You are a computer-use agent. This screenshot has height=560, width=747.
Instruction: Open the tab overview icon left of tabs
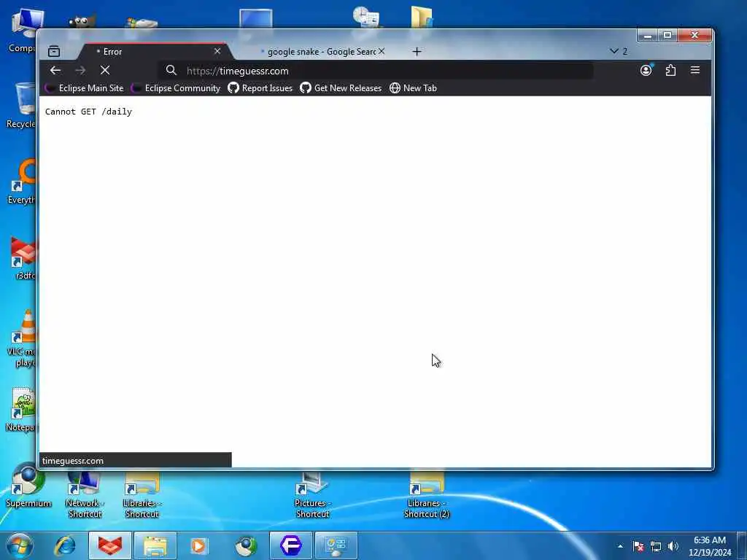54,52
